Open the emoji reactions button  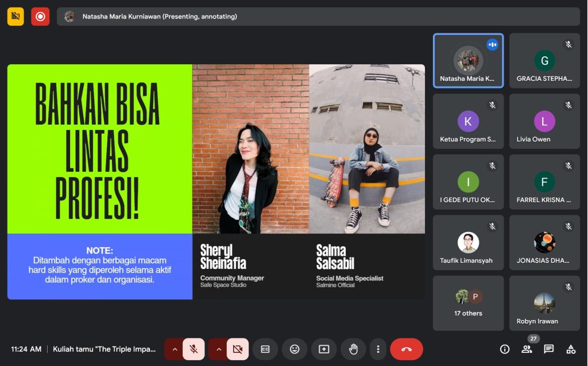pyautogui.click(x=295, y=349)
